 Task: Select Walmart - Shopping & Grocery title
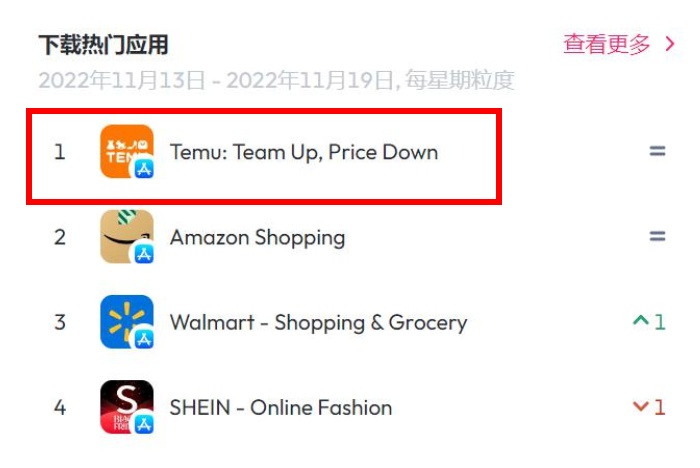pos(318,322)
